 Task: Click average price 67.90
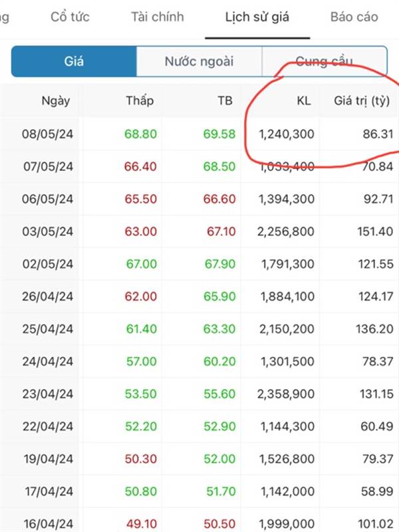click(x=220, y=264)
